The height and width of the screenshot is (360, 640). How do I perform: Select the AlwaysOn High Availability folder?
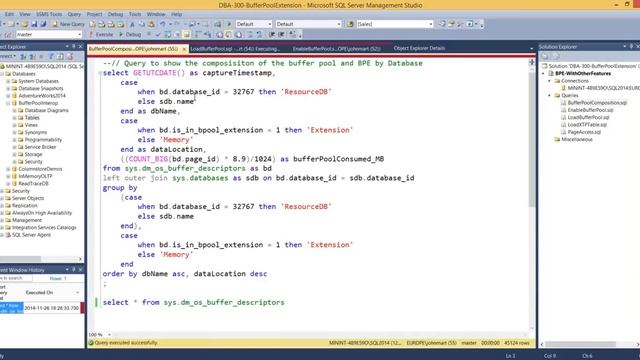42,213
